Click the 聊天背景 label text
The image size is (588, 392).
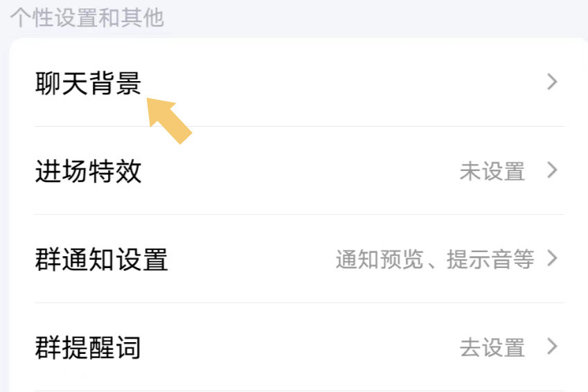pyautogui.click(x=88, y=83)
